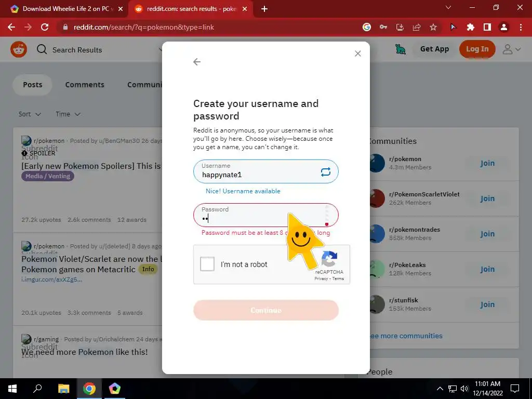532x399 pixels.
Task: Open the media control play icon in the toolbar
Action: coord(453,27)
